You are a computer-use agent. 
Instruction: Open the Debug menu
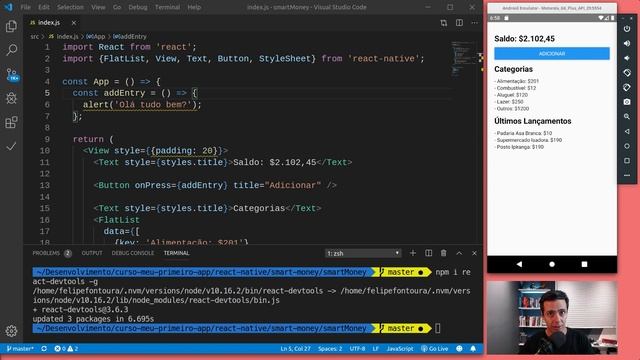click(138, 7)
